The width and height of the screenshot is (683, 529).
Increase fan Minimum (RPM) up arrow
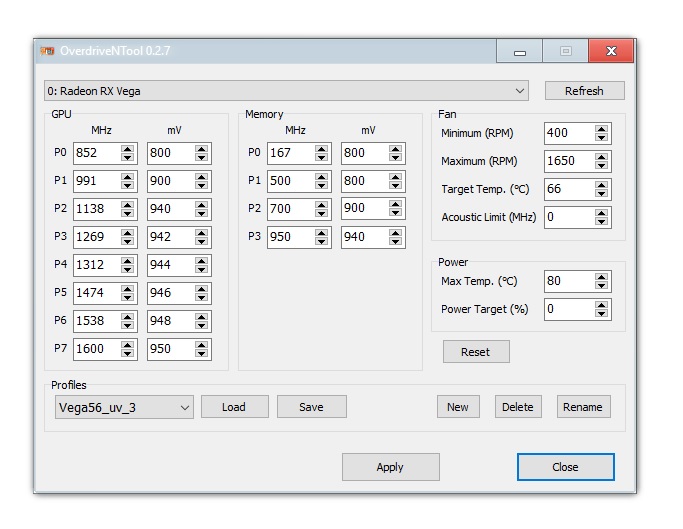pyautogui.click(x=602, y=129)
